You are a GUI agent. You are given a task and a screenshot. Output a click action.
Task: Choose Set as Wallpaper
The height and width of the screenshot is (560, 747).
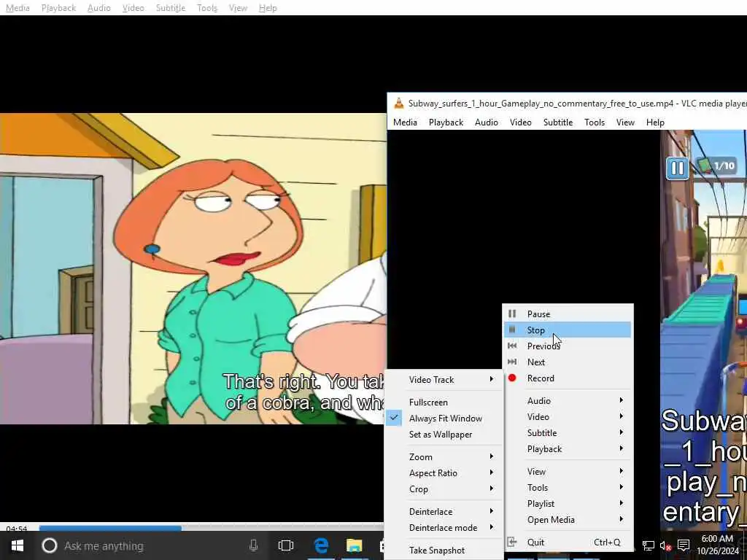[x=444, y=435]
